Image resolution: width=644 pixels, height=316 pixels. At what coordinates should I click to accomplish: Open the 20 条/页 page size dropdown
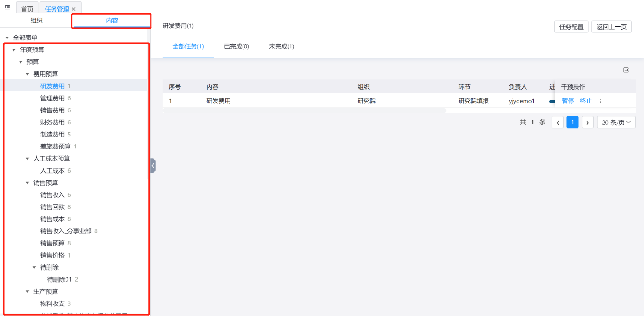[616, 123]
